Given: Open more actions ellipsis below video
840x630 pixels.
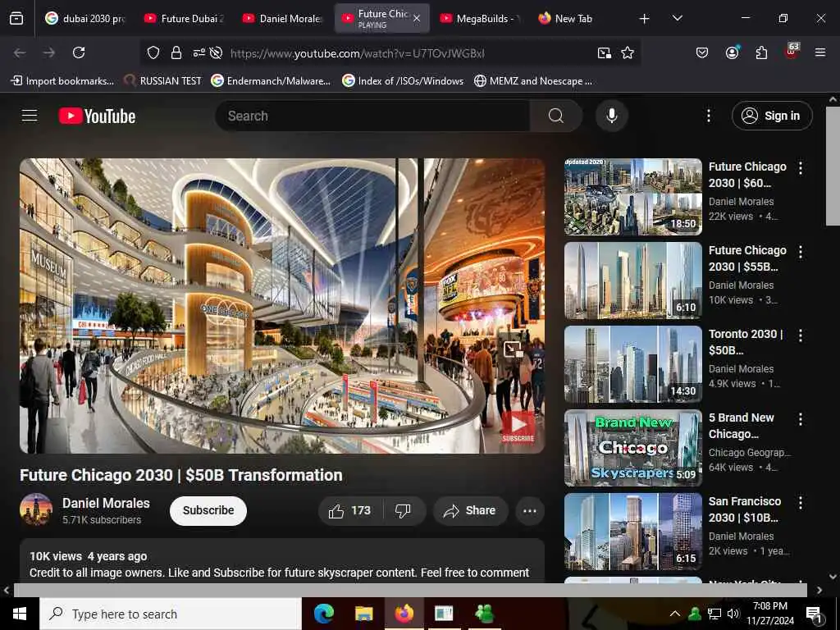Looking at the screenshot, I should point(530,510).
